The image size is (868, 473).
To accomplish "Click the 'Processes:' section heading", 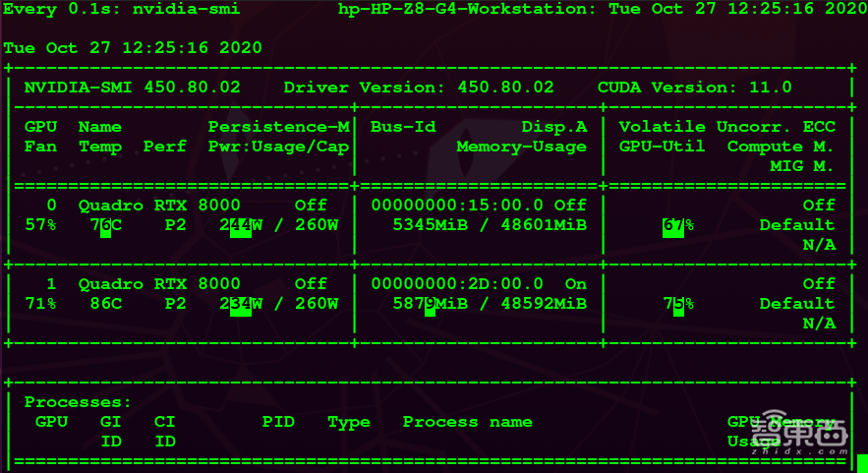I will pos(78,402).
